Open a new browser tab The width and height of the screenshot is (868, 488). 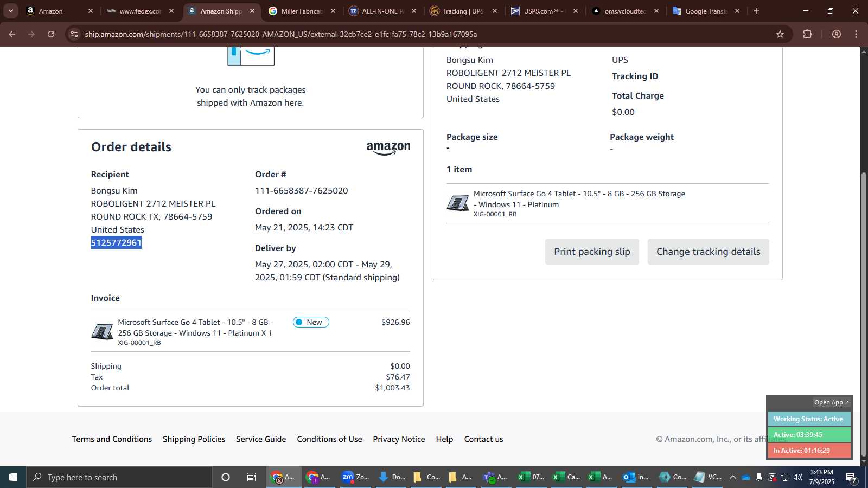pyautogui.click(x=757, y=11)
